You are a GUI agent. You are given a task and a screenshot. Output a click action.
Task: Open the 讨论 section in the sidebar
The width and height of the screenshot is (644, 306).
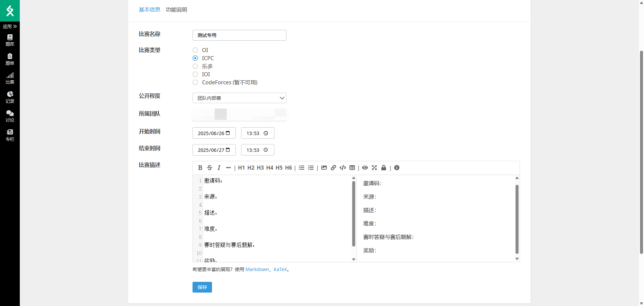10,116
